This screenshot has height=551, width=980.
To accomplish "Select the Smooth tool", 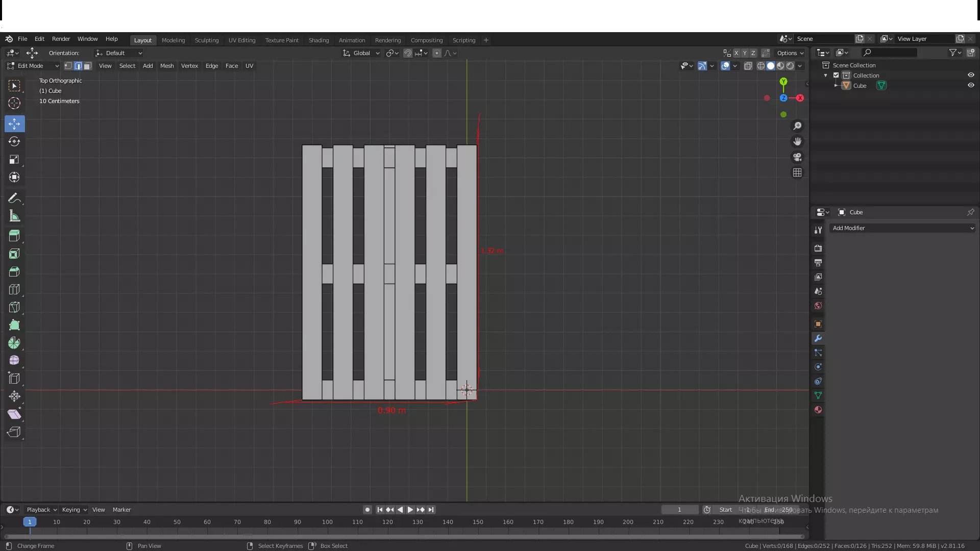I will 14,361.
